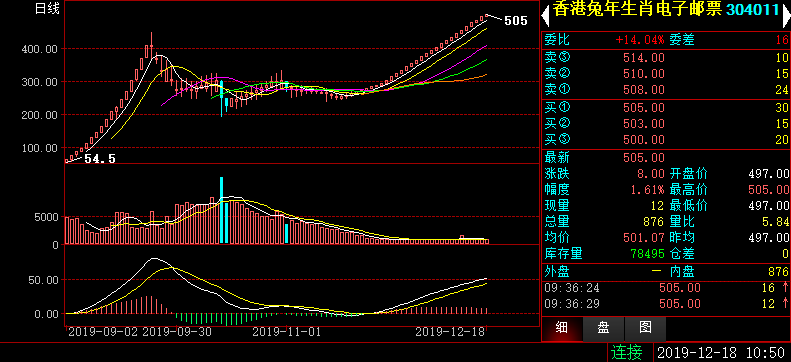
Task: Click the 买③ price 500.00 row
Action: tap(666, 139)
